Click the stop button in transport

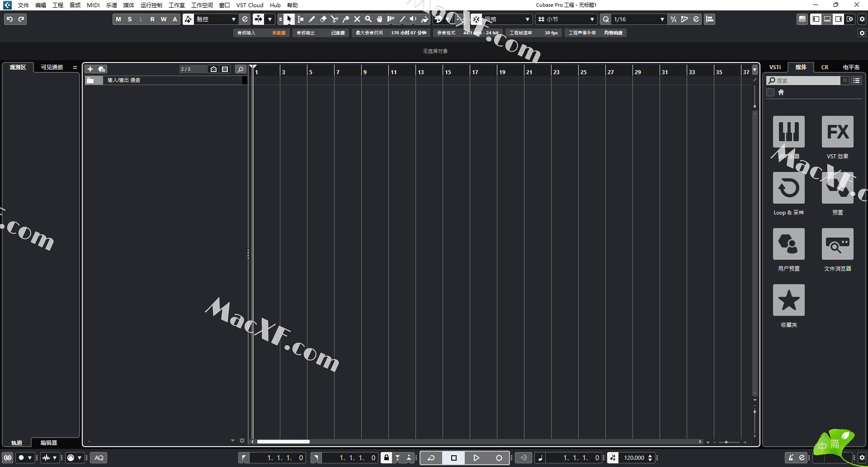454,457
